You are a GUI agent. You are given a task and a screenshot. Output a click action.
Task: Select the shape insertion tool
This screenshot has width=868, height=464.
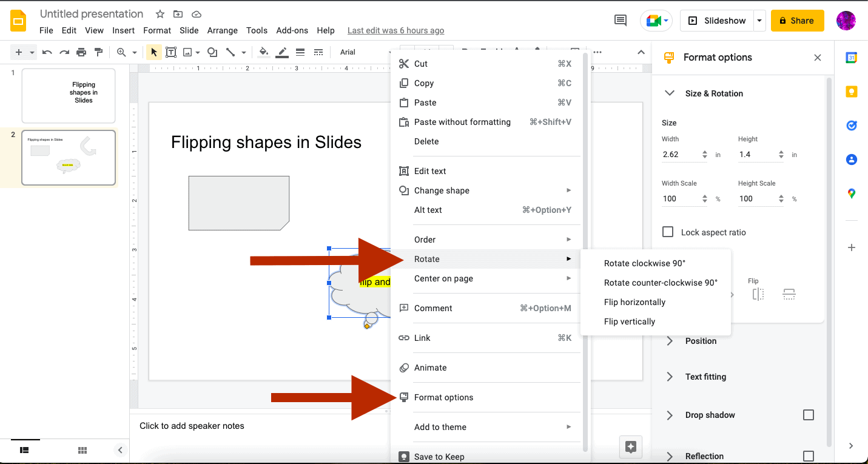(212, 52)
